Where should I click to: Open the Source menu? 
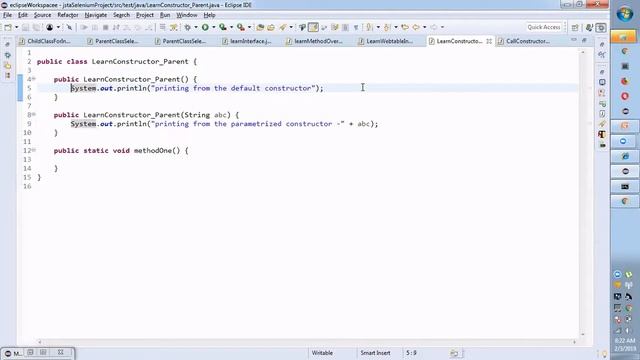click(42, 15)
